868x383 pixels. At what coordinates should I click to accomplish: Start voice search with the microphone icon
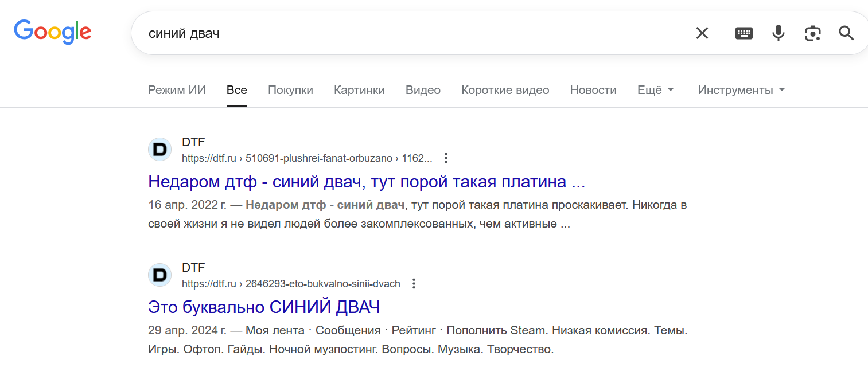778,33
